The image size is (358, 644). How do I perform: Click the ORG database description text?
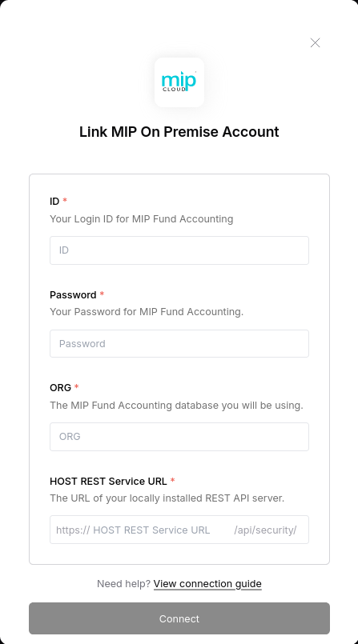click(176, 406)
